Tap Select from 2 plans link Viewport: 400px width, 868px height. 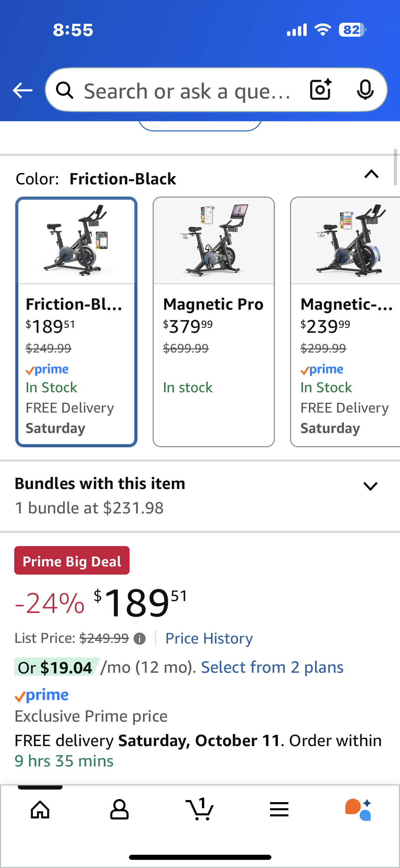272,667
